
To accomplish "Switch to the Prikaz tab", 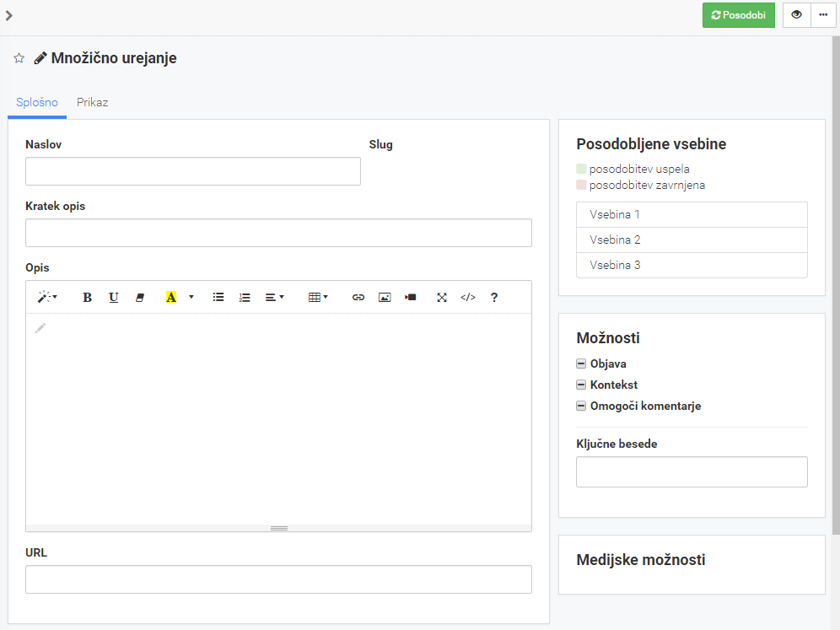I will click(x=92, y=102).
